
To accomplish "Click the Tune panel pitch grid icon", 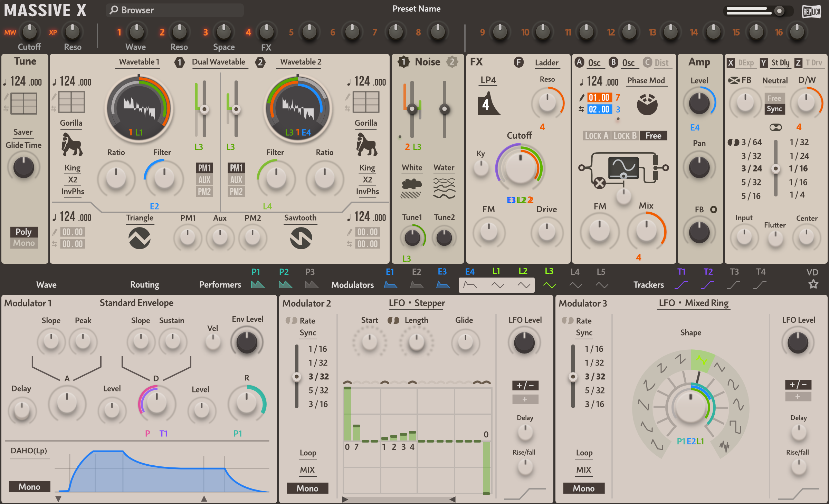I will click(23, 103).
